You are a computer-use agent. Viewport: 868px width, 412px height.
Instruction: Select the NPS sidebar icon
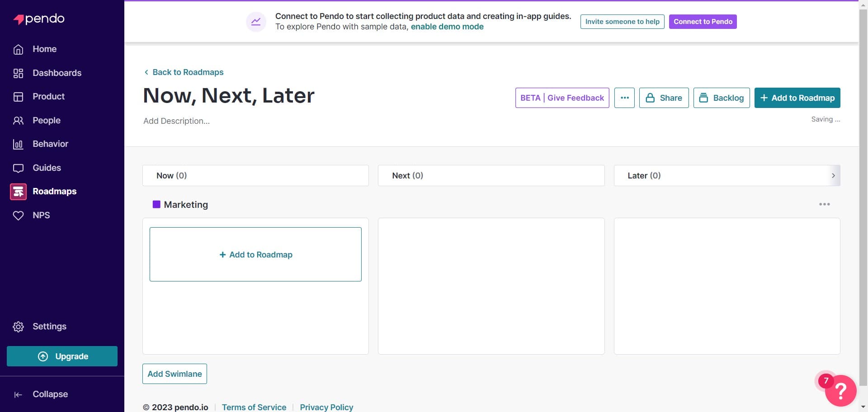point(18,215)
